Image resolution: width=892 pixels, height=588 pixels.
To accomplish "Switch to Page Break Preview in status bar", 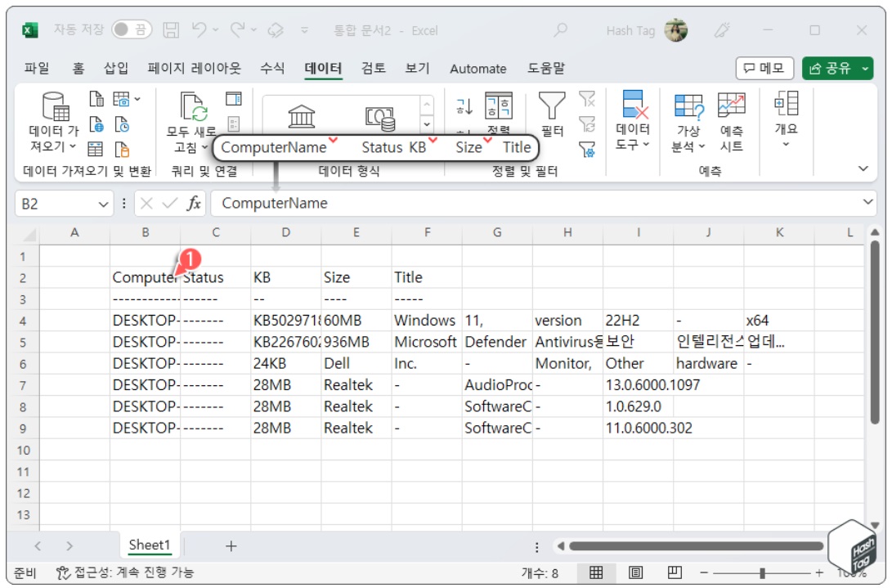I will click(675, 572).
